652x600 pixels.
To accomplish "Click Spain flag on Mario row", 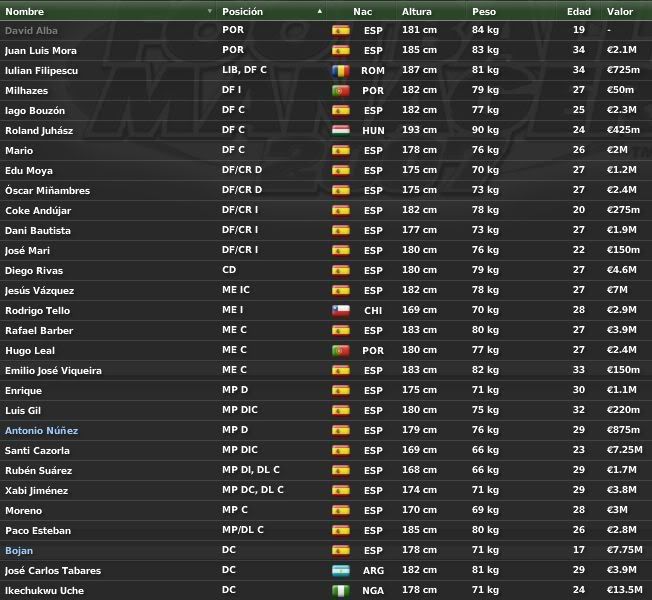I will pyautogui.click(x=341, y=151).
